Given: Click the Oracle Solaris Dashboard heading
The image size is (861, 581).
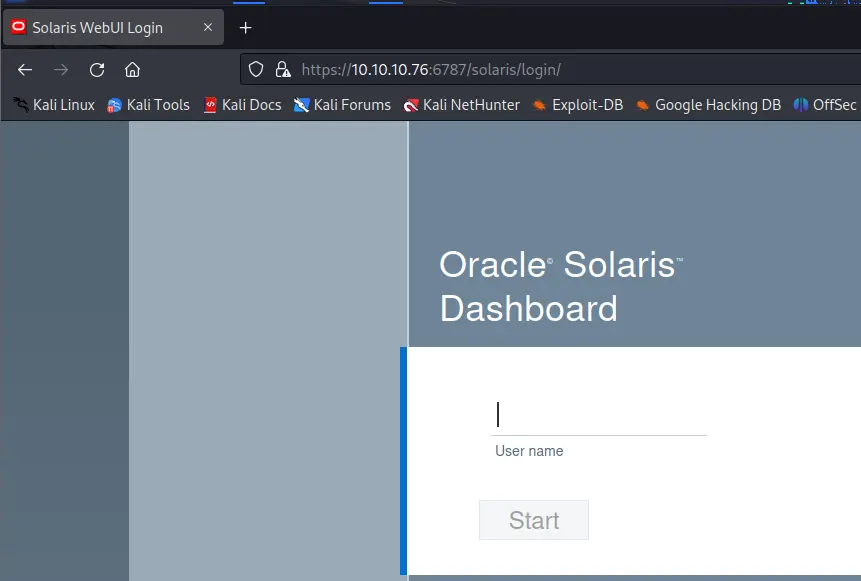Looking at the screenshot, I should pos(561,286).
